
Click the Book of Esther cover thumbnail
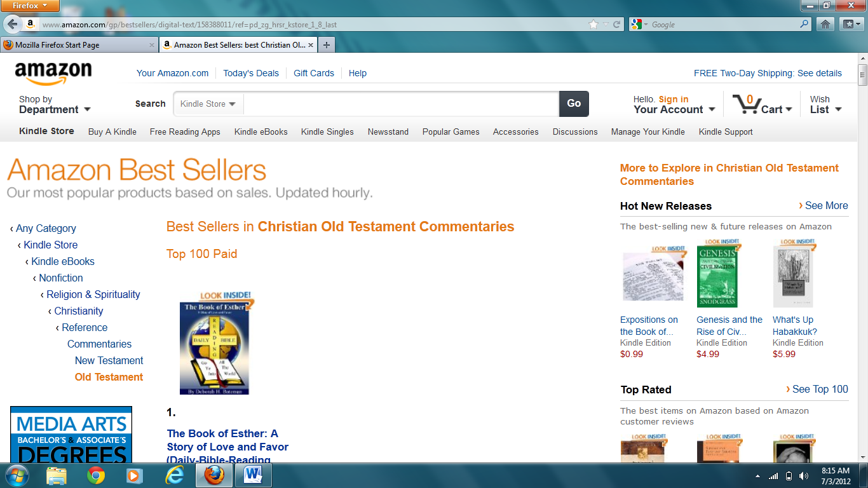tap(214, 348)
